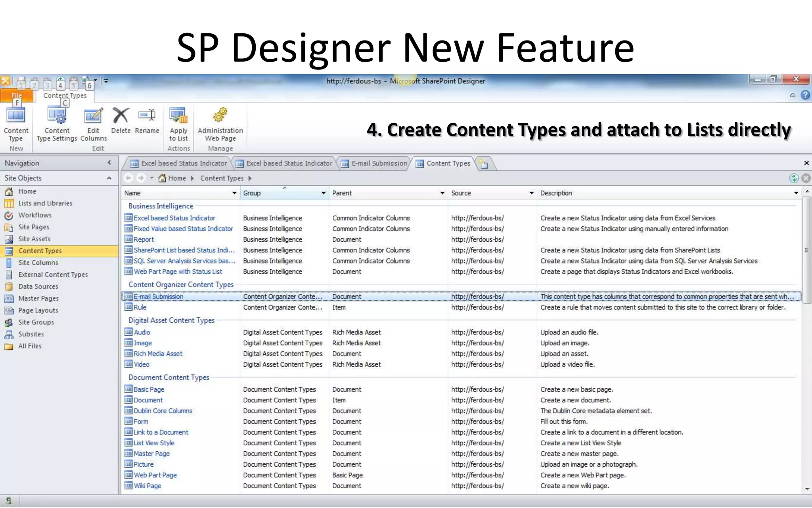This screenshot has height=508, width=812.
Task: Close the current document tab with X
Action: (806, 163)
